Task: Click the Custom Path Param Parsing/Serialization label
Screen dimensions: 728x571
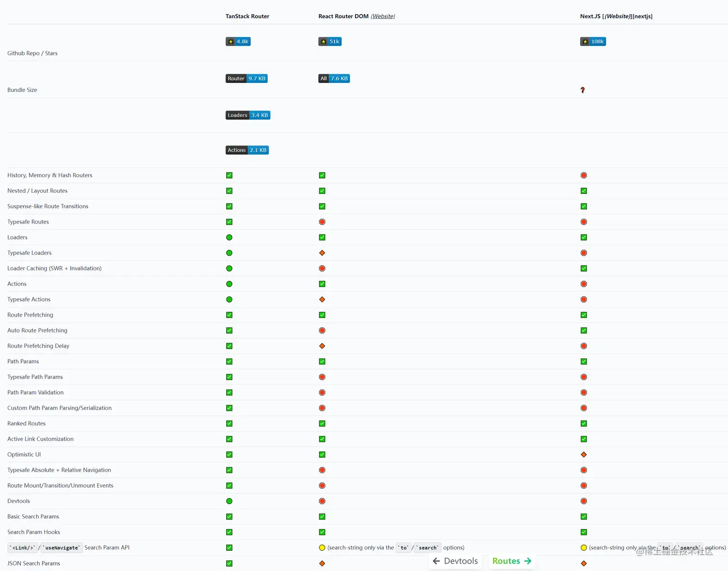Action: coord(60,408)
